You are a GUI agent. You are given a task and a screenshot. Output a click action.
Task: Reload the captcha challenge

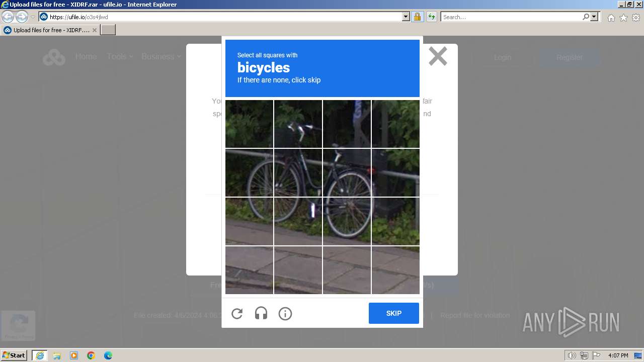coord(237,314)
